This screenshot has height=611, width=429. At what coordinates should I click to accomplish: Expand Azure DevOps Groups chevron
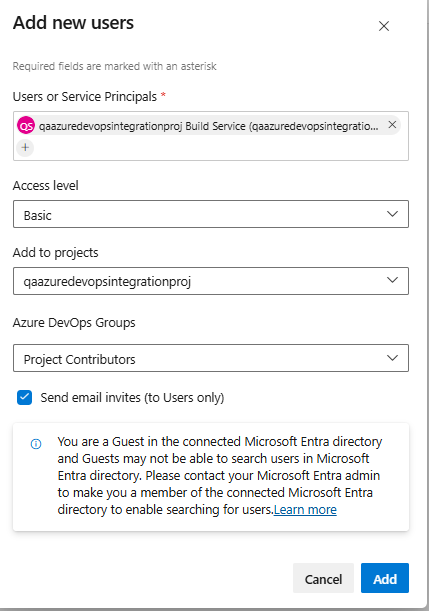(x=392, y=358)
